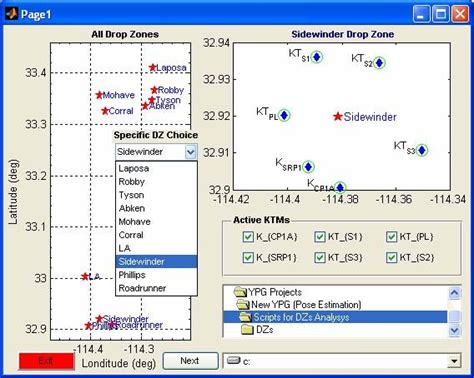This screenshot has width=474, height=378.
Task: Click the Sidewinder Drop Zone plot title
Action: coord(343,34)
